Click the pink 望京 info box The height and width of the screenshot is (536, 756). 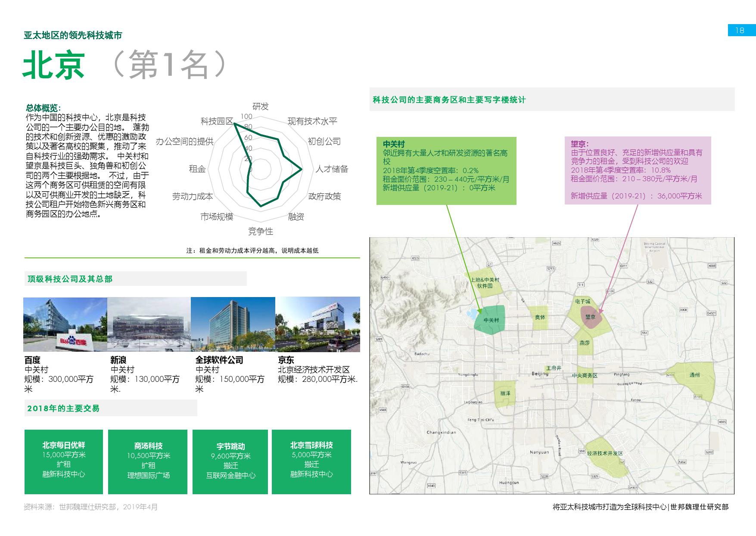[x=637, y=170]
